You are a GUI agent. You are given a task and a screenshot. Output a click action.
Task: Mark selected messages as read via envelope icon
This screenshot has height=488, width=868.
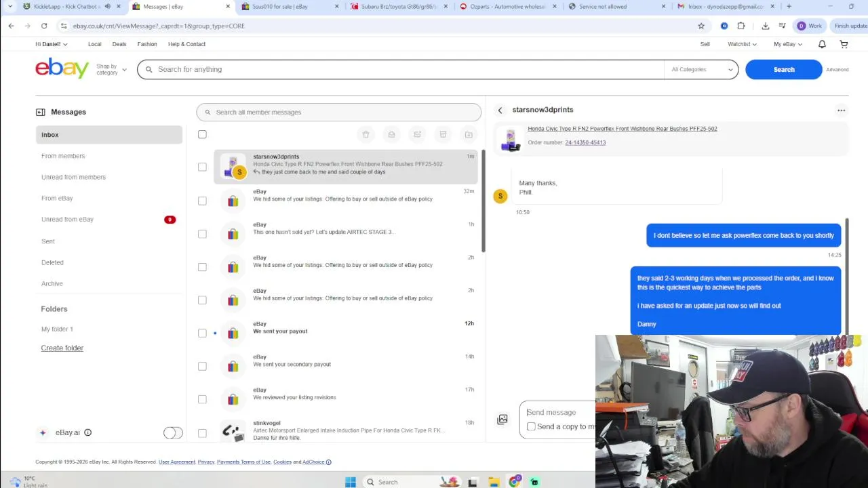point(391,134)
